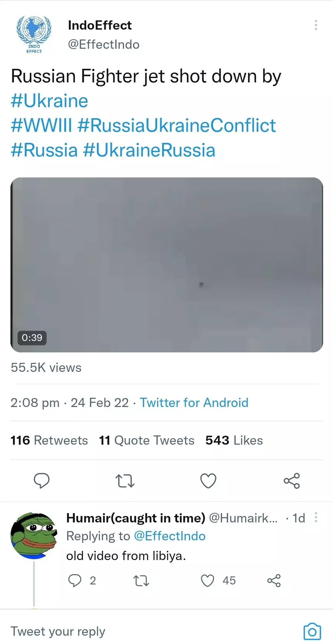The width and height of the screenshot is (333, 644).
Task: Open more options for IndoEffect tweet
Action: 316,25
